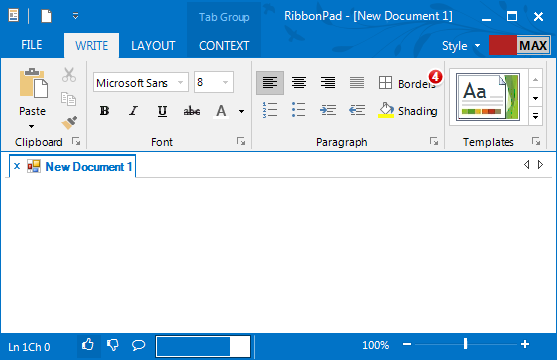Click the speech bubble comment icon
This screenshot has height=360, width=557.
point(139,345)
